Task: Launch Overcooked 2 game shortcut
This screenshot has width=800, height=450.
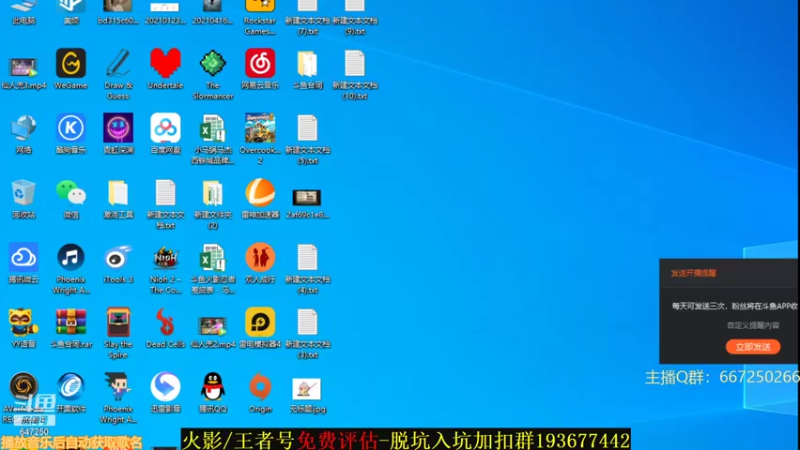Action: [x=260, y=128]
